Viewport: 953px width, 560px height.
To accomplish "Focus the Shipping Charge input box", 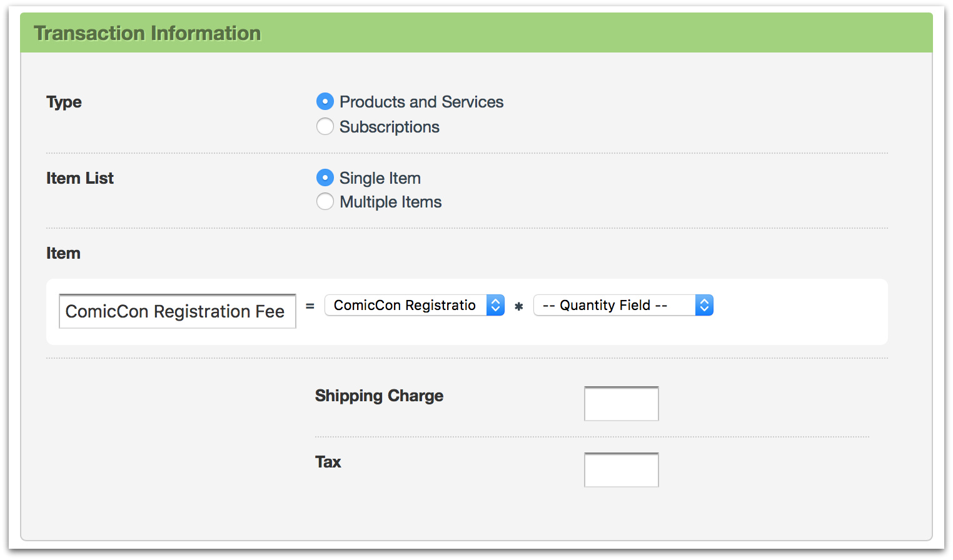I will (x=621, y=404).
